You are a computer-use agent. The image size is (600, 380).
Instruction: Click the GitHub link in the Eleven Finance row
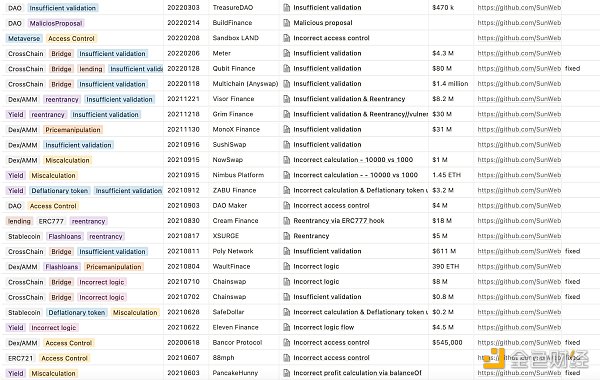click(x=519, y=327)
